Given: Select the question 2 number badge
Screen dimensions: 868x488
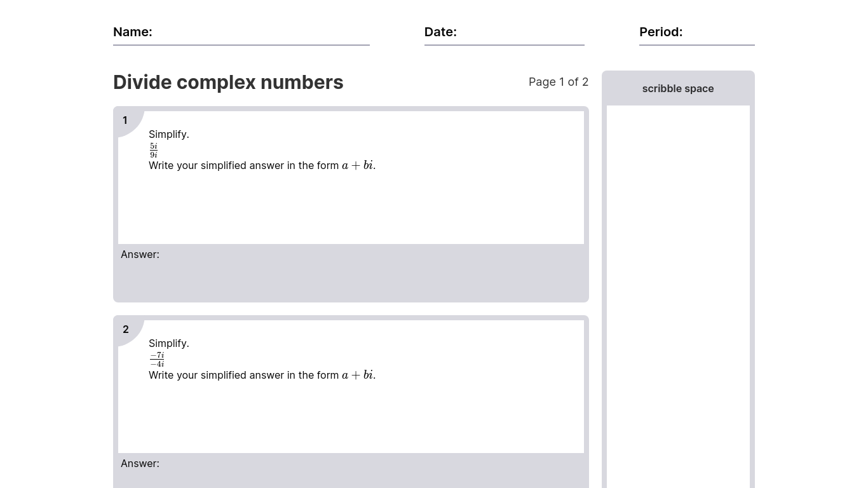Looking at the screenshot, I should click(126, 329).
